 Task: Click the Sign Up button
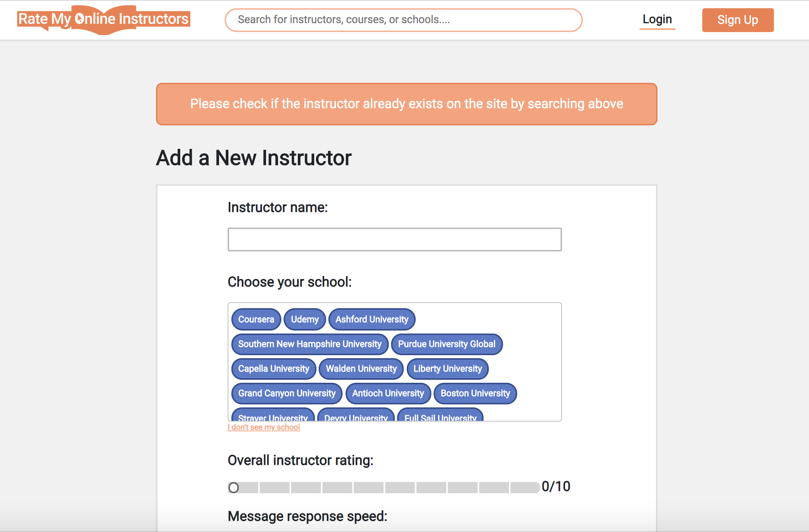click(738, 20)
